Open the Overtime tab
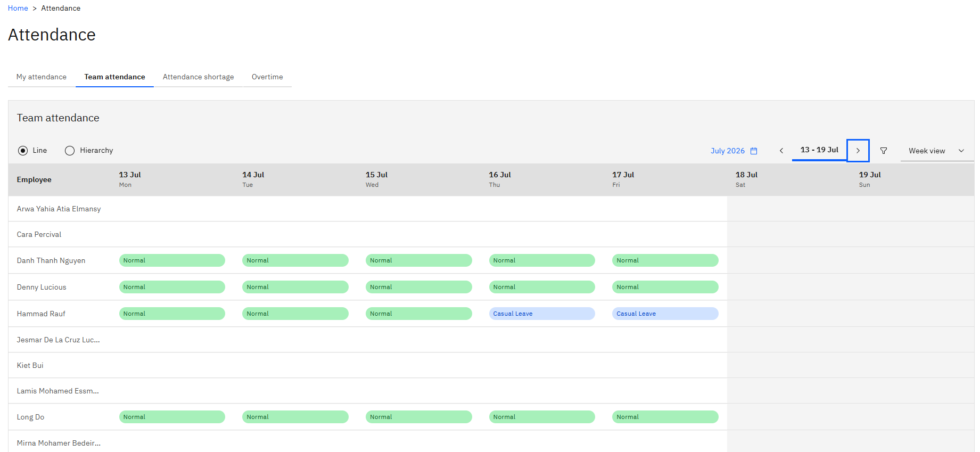The width and height of the screenshot is (980, 452). point(267,77)
